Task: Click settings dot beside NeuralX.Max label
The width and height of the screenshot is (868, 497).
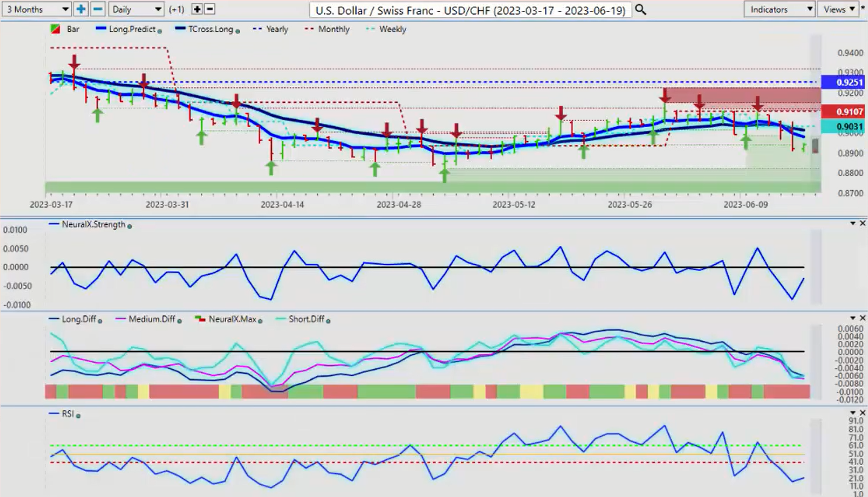Action: (259, 320)
